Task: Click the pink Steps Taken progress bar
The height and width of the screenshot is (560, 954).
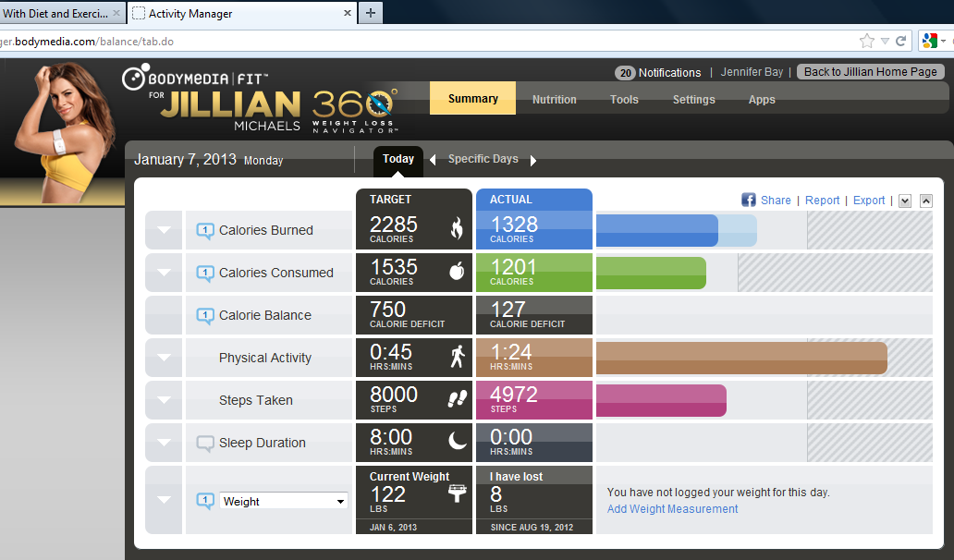Action: pyautogui.click(x=661, y=401)
